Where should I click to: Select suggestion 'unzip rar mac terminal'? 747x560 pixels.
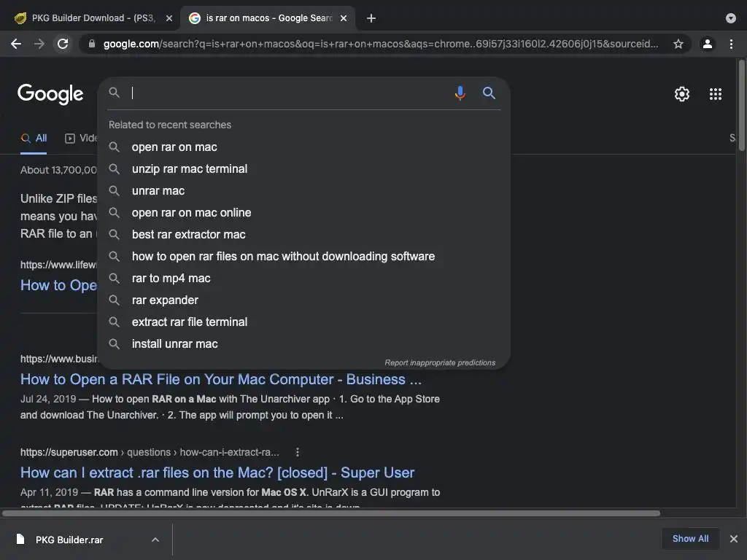(x=304, y=169)
